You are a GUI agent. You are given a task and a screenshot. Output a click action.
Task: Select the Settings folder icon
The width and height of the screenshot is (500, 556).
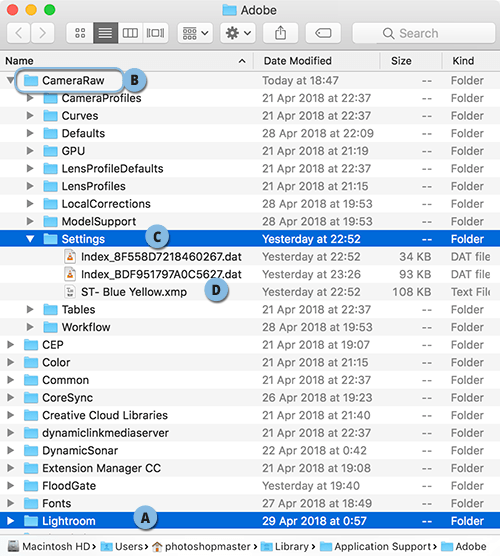click(x=50, y=239)
